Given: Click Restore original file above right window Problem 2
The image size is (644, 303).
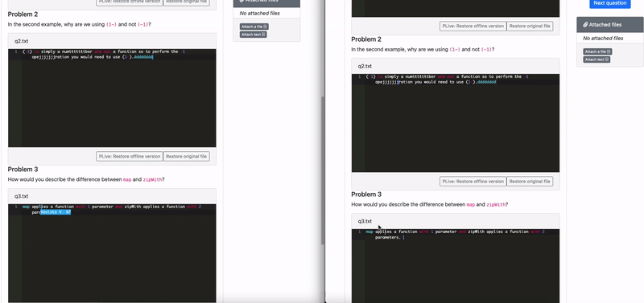Looking at the screenshot, I should [530, 26].
